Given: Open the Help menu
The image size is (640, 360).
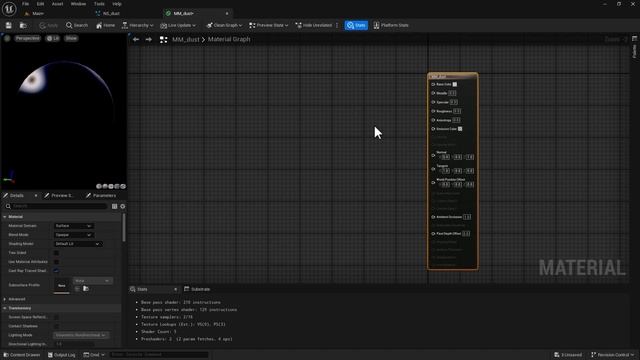Looking at the screenshot, I should pyautogui.click(x=117, y=4).
